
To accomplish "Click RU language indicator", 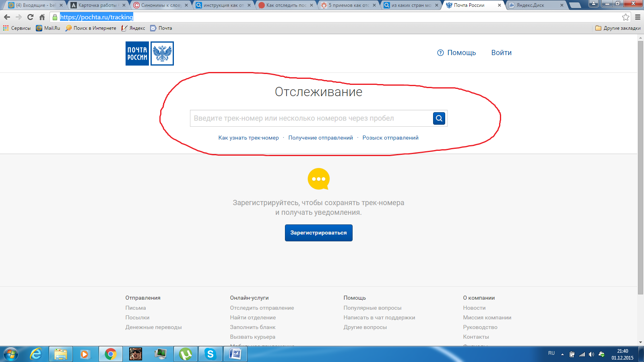I will 551,353.
